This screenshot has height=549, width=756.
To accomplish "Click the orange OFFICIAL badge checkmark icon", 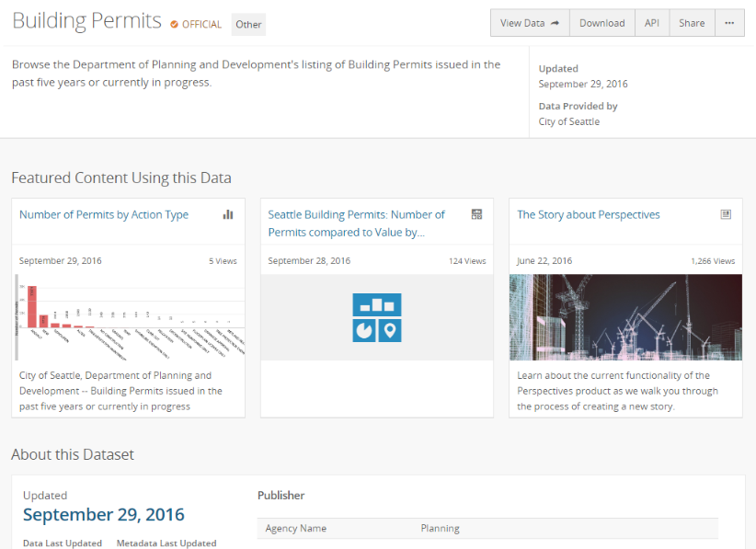I will 174,25.
